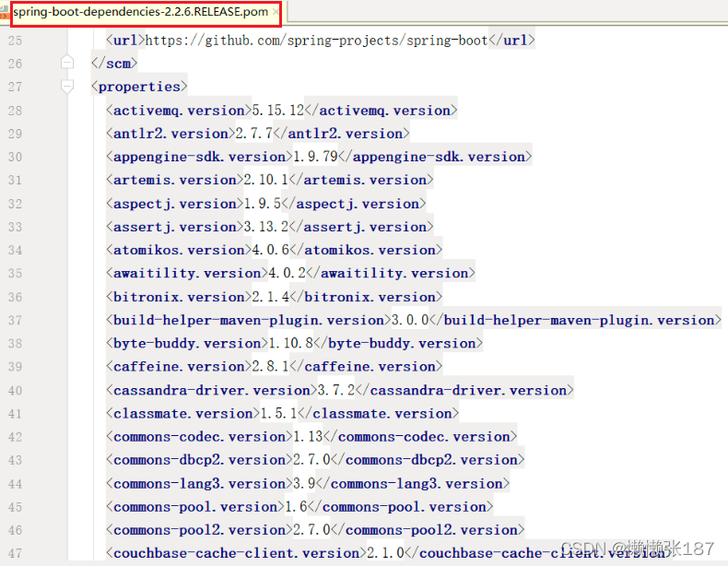Image resolution: width=728 pixels, height=566 pixels.
Task: Click the bitronix.version value 2.1.4
Action: 271,297
